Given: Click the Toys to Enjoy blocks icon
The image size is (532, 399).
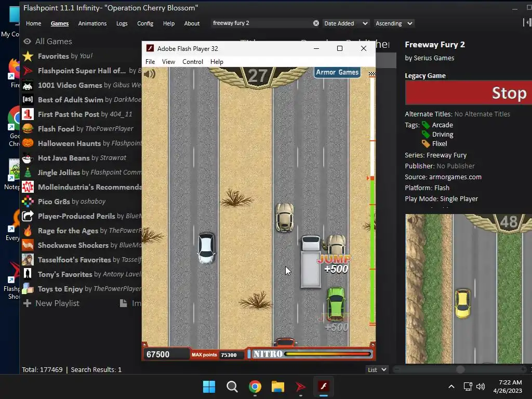Looking at the screenshot, I should [28, 289].
